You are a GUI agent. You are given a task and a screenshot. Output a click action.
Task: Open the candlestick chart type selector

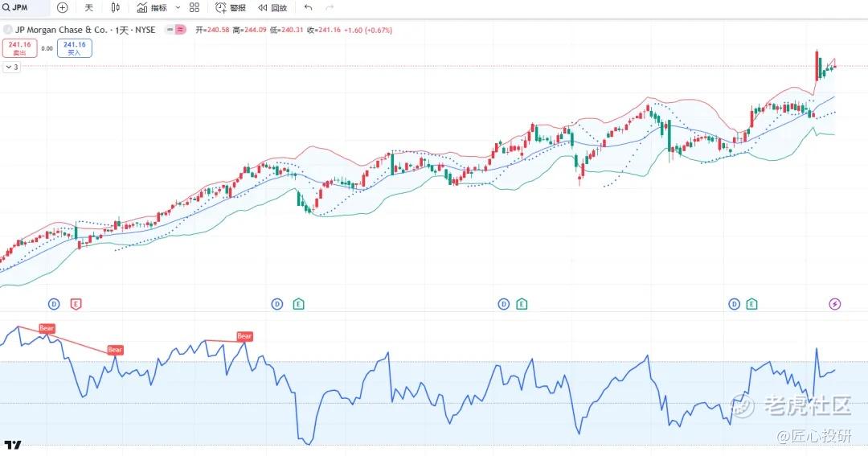click(115, 8)
